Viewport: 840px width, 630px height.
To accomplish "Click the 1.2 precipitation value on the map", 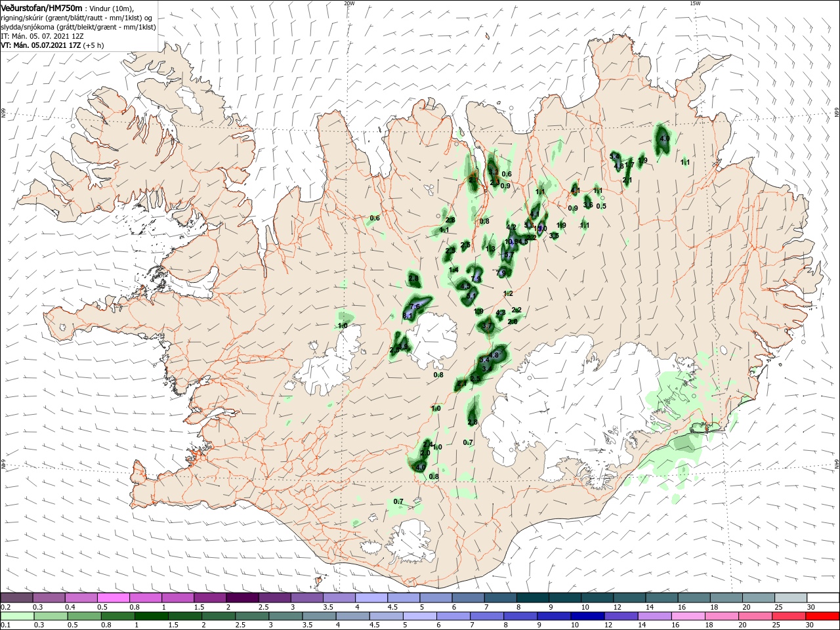I will pos(508,293).
